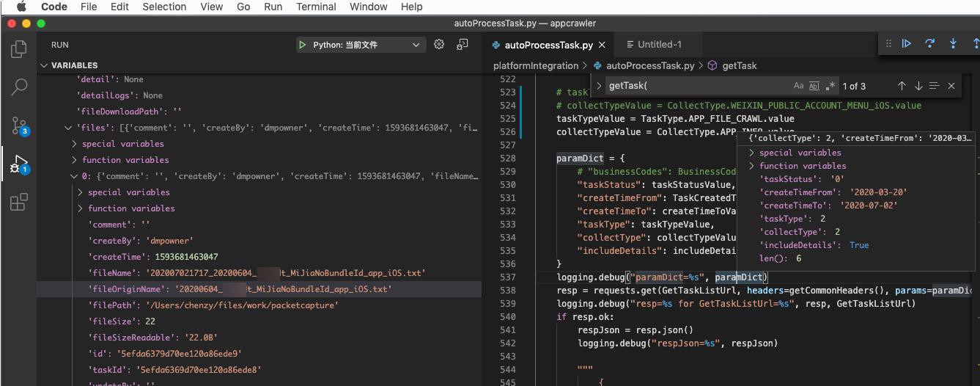
Task: Open the Run menu
Action: tap(273, 7)
